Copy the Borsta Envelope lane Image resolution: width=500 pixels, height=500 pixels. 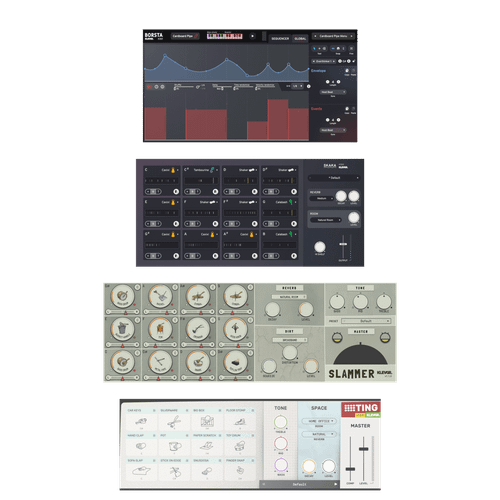click(x=347, y=71)
